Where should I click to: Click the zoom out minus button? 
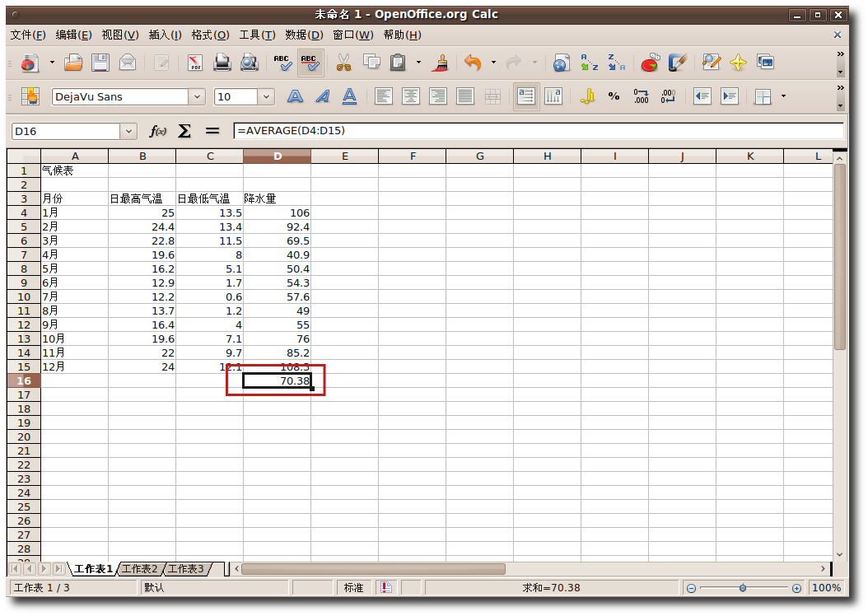pyautogui.click(x=691, y=588)
